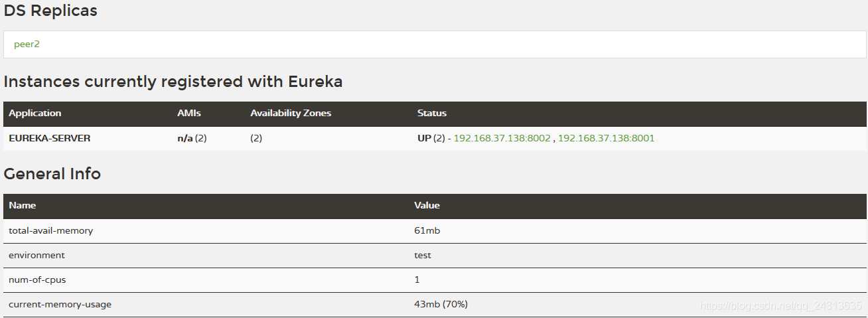Select the n/a (2) AMIs cell

point(192,138)
